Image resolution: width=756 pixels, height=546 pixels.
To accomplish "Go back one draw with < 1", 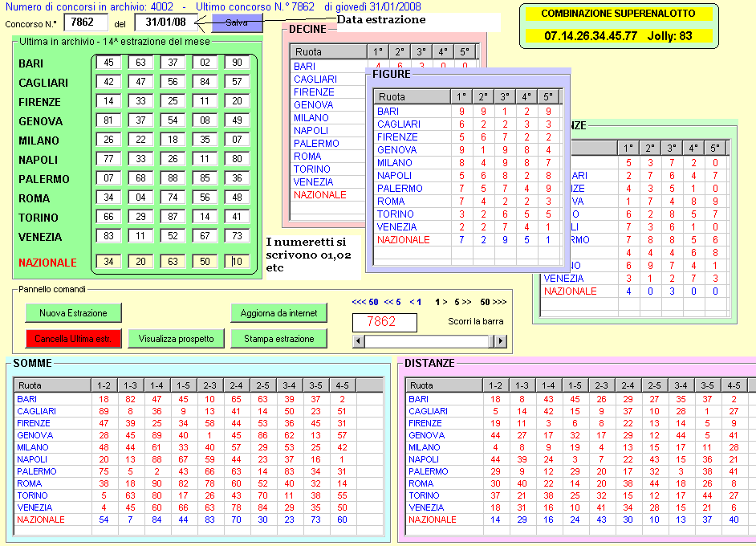I will pyautogui.click(x=416, y=302).
